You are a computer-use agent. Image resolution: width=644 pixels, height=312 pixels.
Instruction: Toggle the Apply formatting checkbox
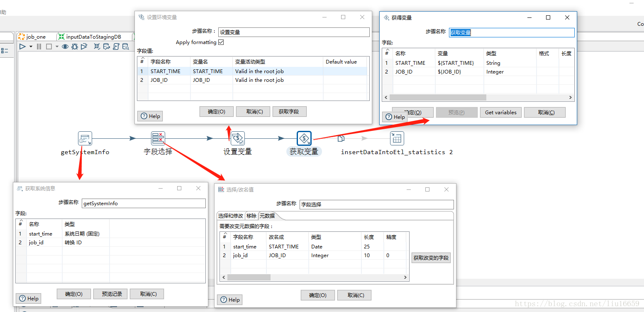221,42
